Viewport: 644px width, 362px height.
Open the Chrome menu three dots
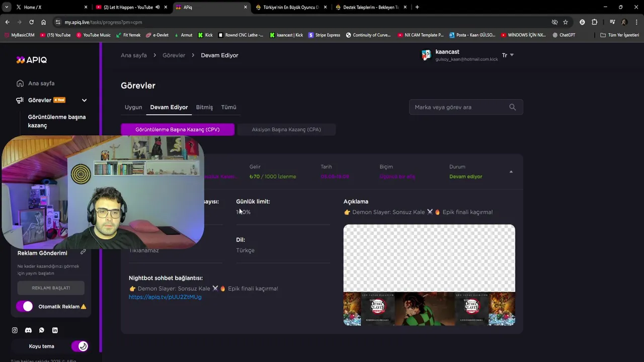pos(636,22)
